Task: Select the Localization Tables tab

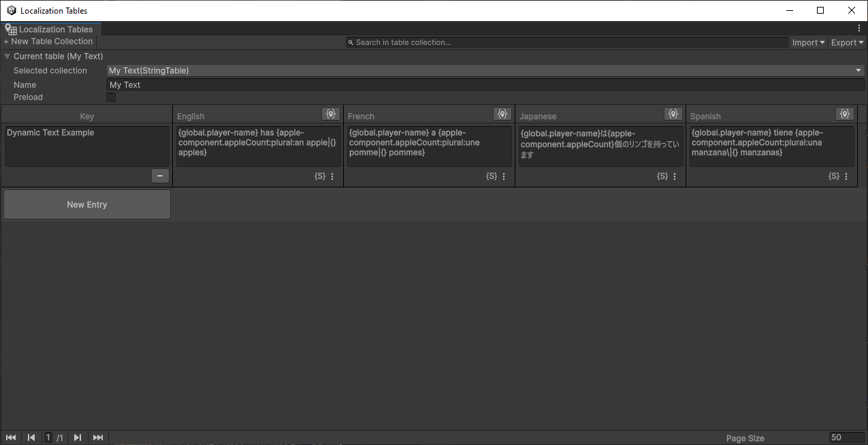Action: [51, 29]
